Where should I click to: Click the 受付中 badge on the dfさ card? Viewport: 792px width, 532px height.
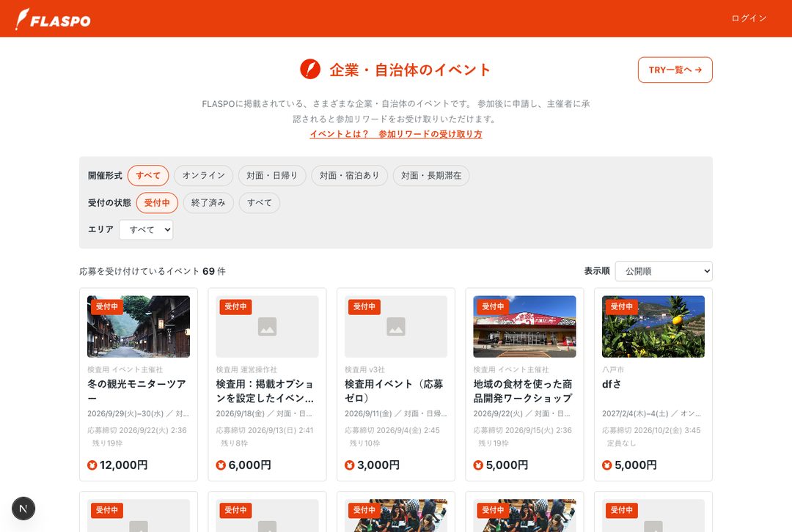(622, 306)
